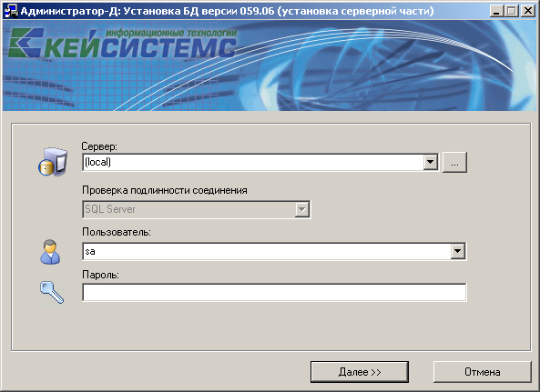Click the title bar application icon
Image resolution: width=540 pixels, height=392 pixels.
[11, 11]
